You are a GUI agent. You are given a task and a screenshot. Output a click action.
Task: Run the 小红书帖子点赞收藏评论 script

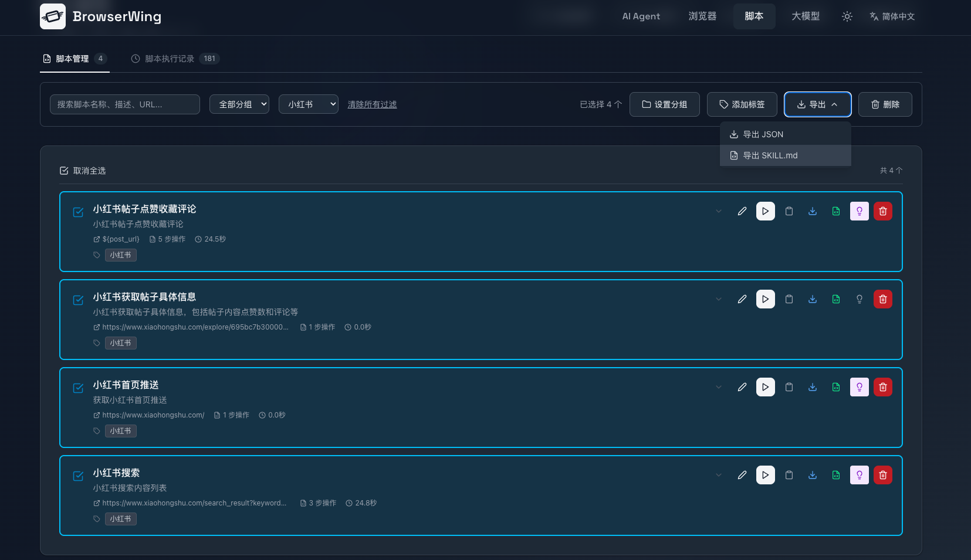tap(764, 211)
